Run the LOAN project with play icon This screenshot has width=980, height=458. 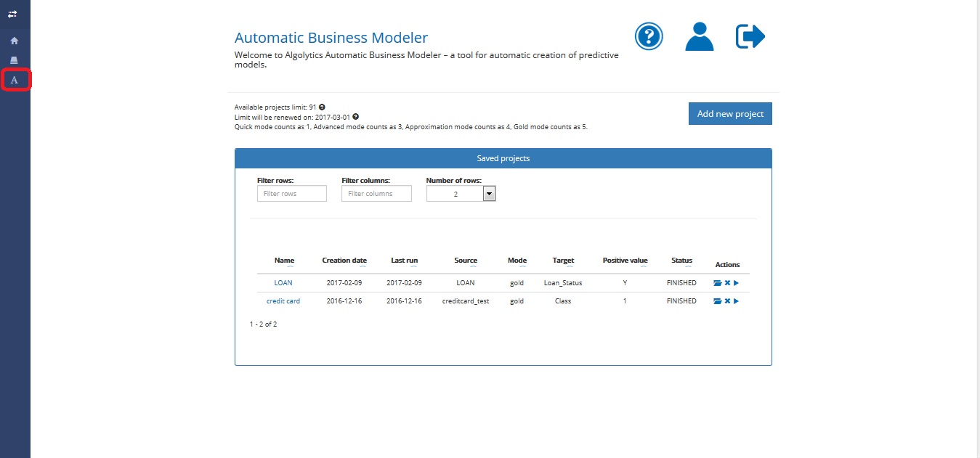tap(736, 283)
